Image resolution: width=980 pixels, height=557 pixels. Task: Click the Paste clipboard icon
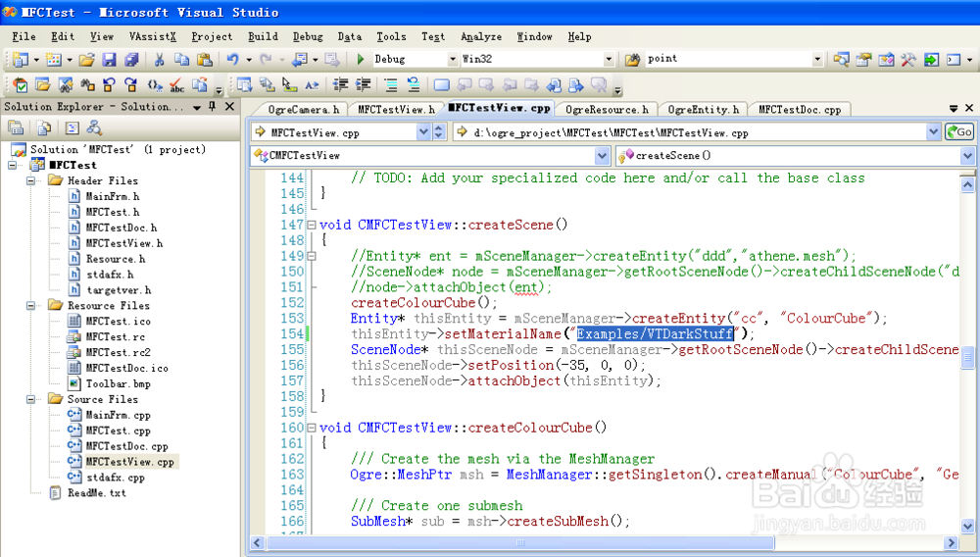tap(205, 60)
